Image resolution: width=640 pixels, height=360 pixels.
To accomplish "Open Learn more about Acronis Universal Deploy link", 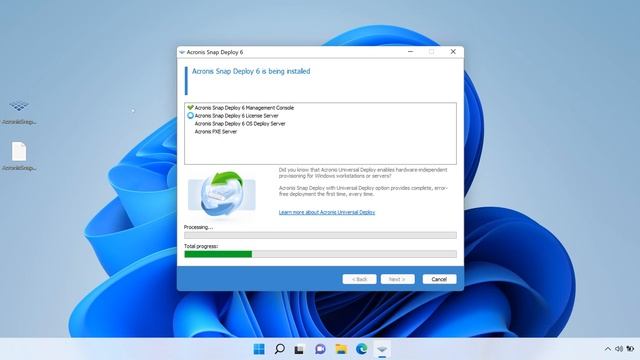I will (x=327, y=212).
